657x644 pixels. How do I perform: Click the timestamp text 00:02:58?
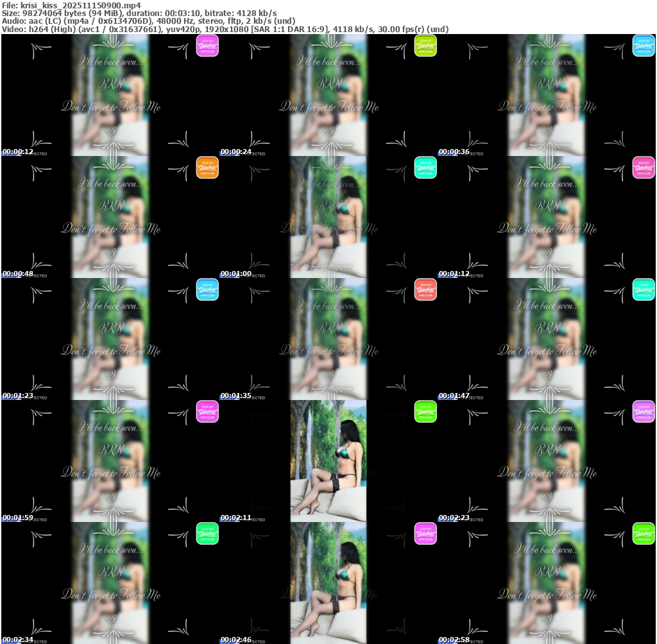click(x=454, y=640)
